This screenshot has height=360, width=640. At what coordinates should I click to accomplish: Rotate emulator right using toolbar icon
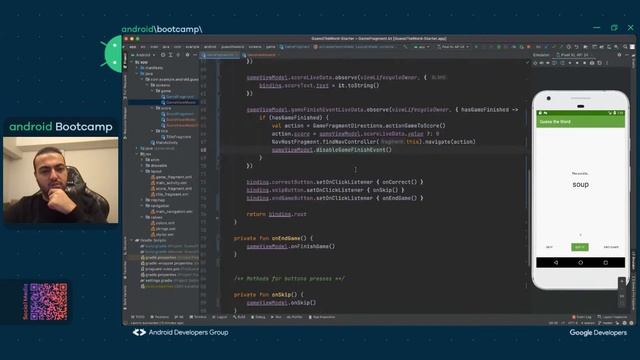562,63
